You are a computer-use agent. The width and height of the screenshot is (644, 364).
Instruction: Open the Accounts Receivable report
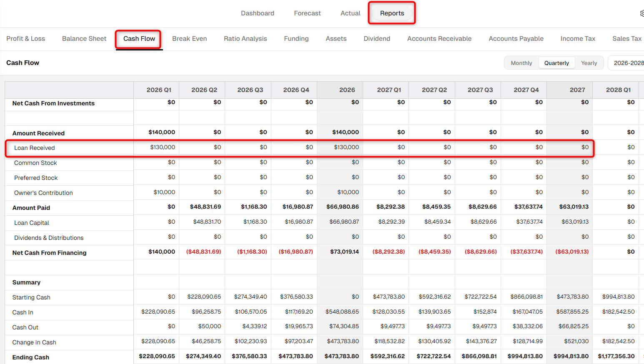(439, 39)
